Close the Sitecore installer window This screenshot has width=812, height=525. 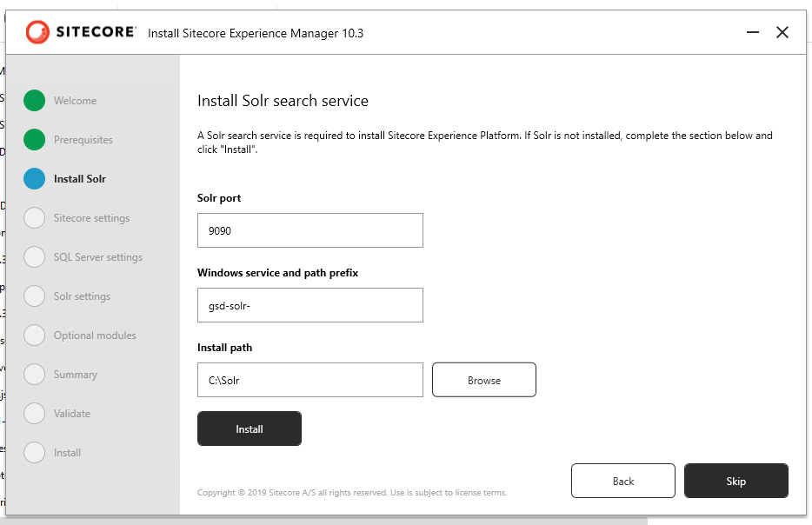pyautogui.click(x=782, y=33)
